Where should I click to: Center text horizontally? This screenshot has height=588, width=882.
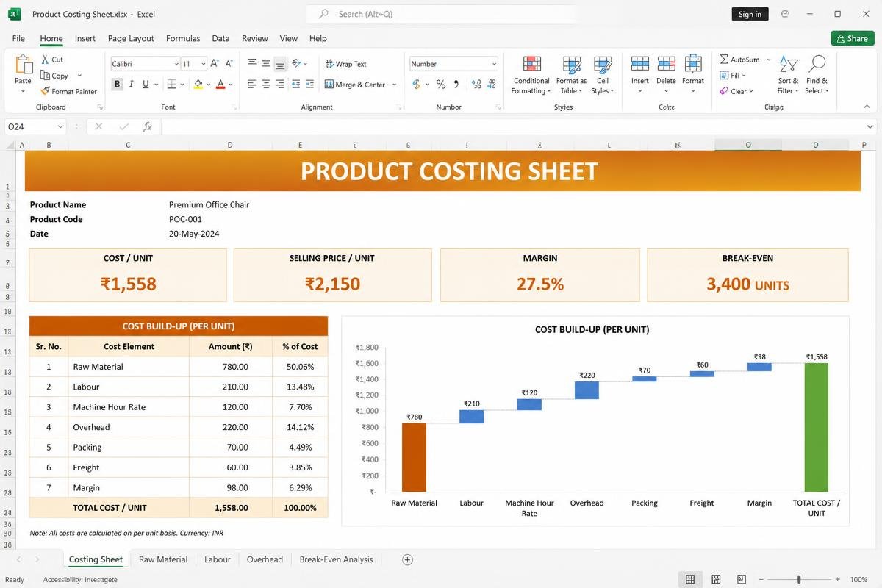coord(266,85)
